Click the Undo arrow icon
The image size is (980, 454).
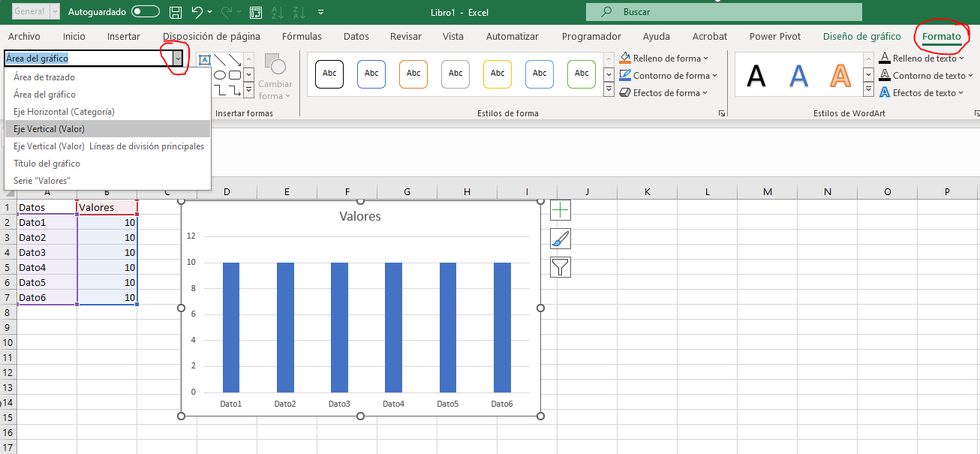coord(197,12)
